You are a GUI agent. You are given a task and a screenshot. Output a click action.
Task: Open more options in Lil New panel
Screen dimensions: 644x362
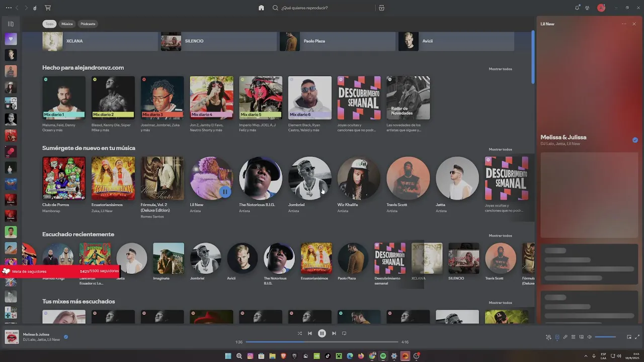[x=624, y=24]
